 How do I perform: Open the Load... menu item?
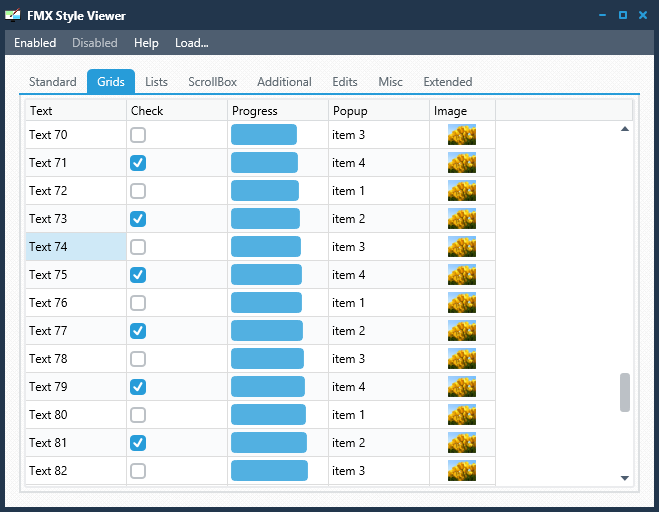click(x=192, y=43)
